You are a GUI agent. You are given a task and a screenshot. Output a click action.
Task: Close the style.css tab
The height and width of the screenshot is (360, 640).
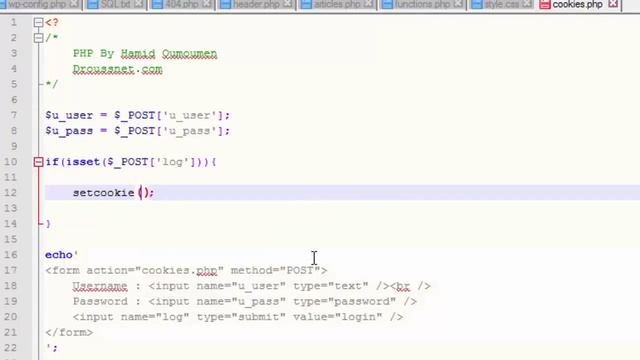527,4
